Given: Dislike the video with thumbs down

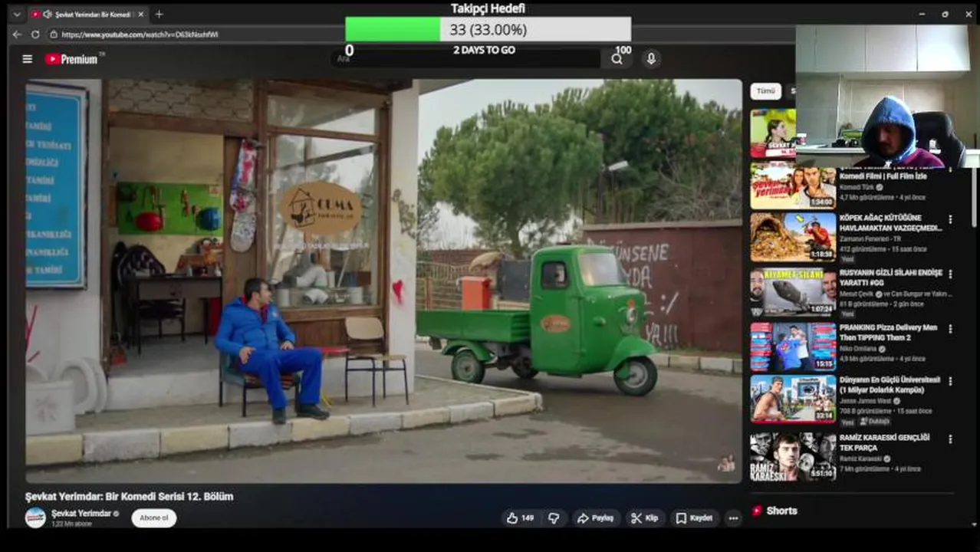Looking at the screenshot, I should click(x=554, y=518).
